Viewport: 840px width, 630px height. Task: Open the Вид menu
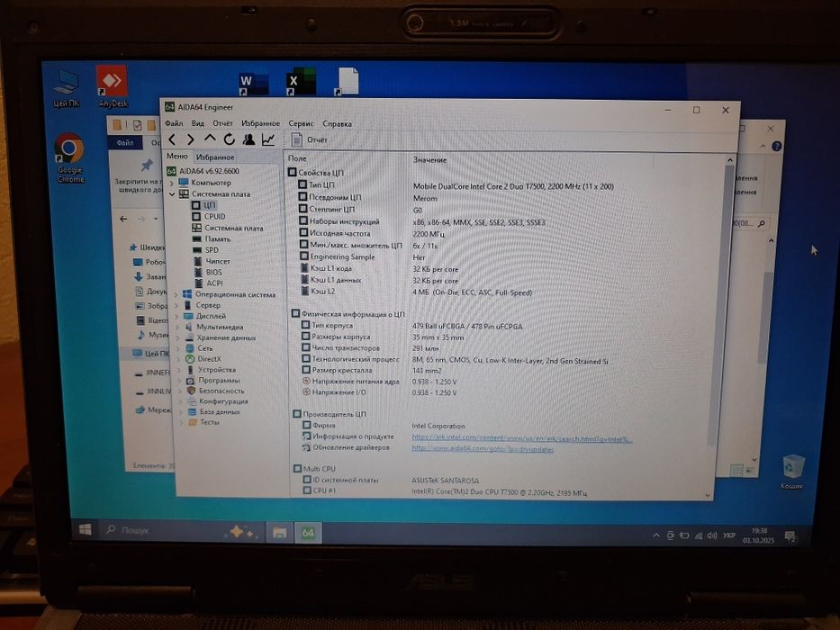click(x=198, y=123)
